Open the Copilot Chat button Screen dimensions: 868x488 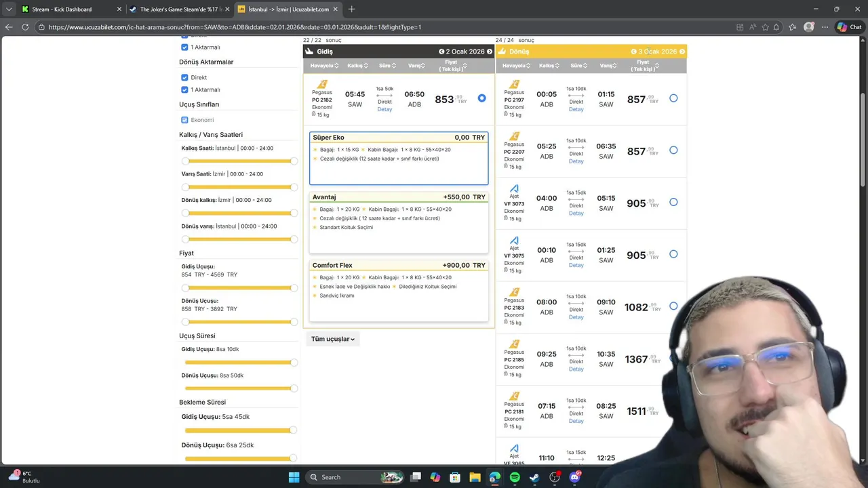pos(849,27)
